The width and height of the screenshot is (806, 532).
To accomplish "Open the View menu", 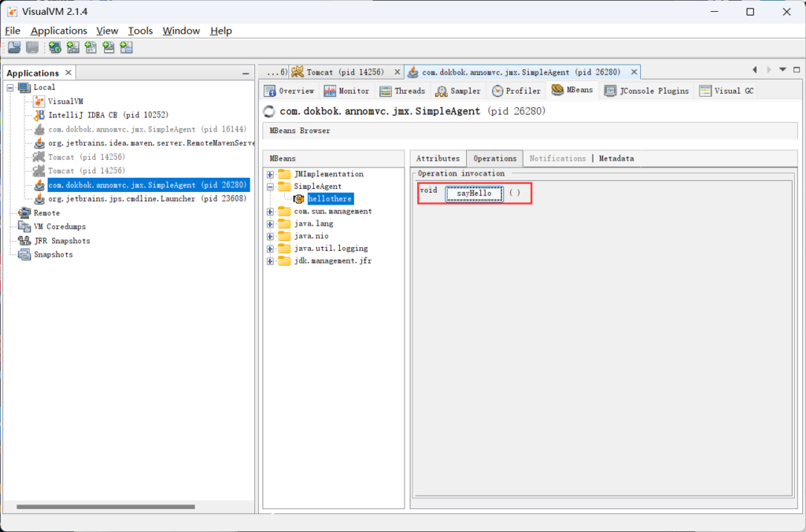I will pos(107,31).
